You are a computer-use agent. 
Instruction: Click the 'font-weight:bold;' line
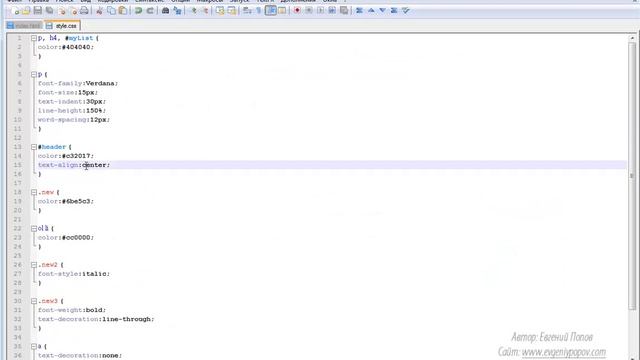click(x=72, y=310)
